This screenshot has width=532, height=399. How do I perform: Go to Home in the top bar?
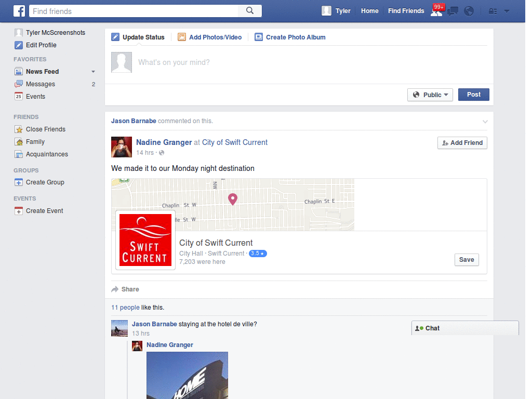(x=369, y=11)
